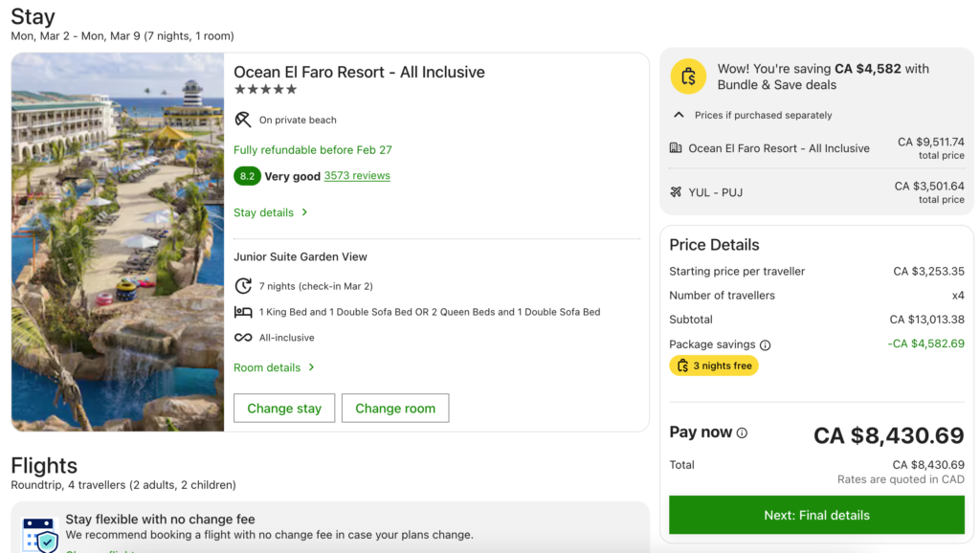The image size is (980, 553).
Task: Click the yellow savings luggage icon
Action: click(x=688, y=76)
